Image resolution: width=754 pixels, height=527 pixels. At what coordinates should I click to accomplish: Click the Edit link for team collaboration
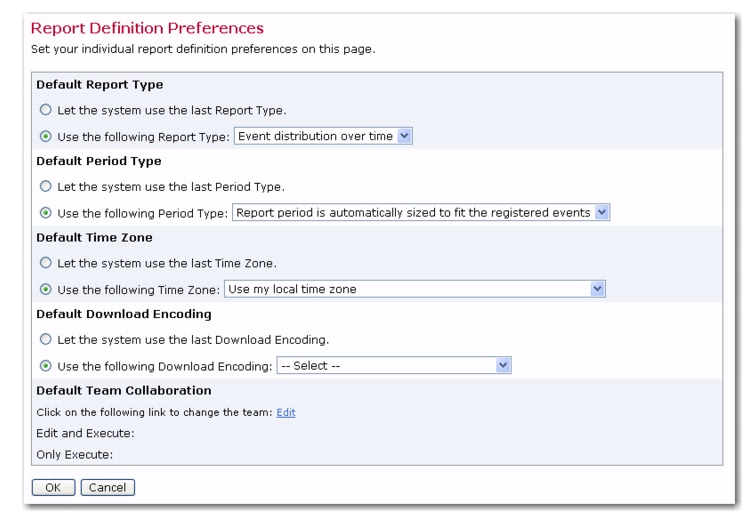click(286, 413)
